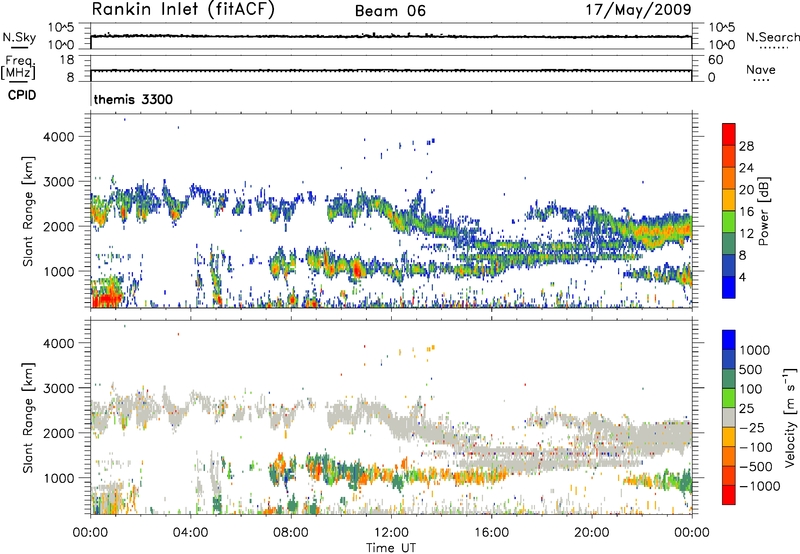Click the 'Slant Range [km]' label of the power panel
Image resolution: width=800 pixels, height=554 pixels.
coord(28,211)
